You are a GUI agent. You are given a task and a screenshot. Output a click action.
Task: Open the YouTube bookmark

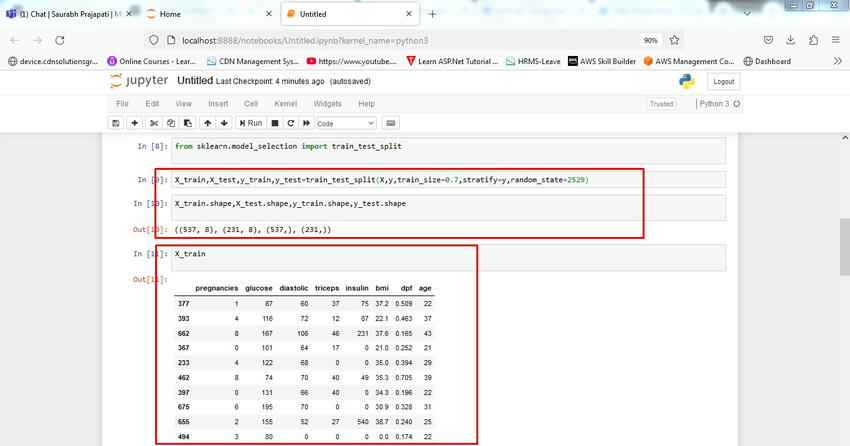tap(351, 61)
